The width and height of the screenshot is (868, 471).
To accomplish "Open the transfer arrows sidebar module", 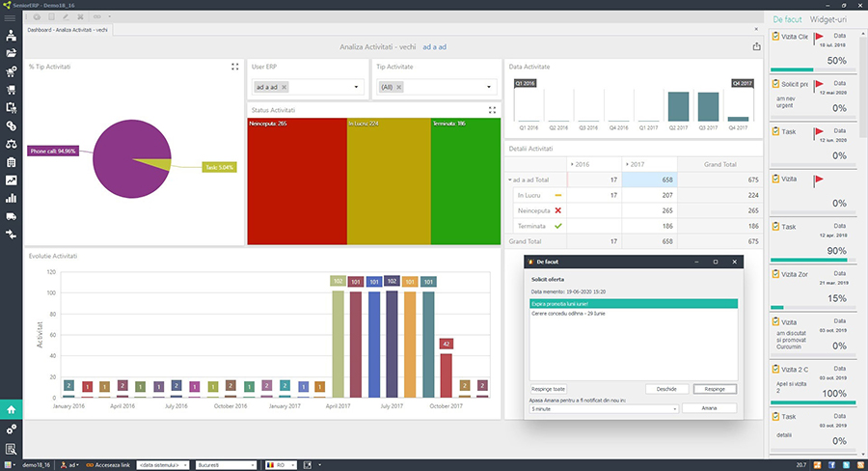I will 11,235.
